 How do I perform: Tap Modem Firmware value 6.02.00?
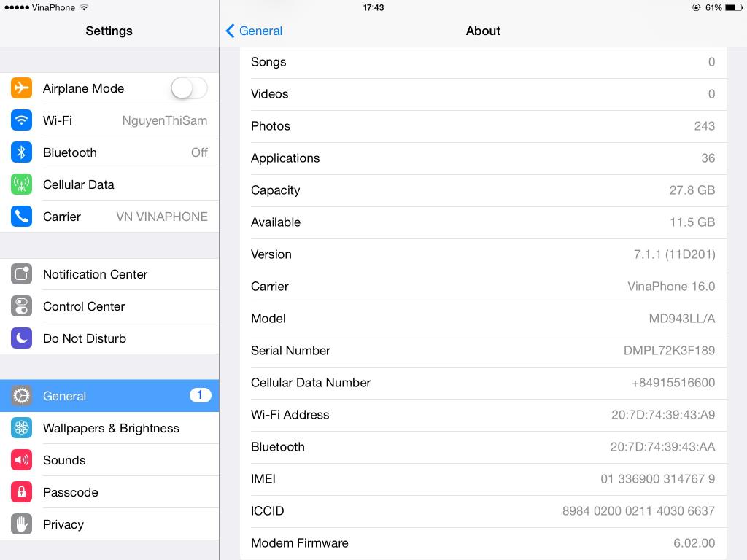tap(694, 542)
